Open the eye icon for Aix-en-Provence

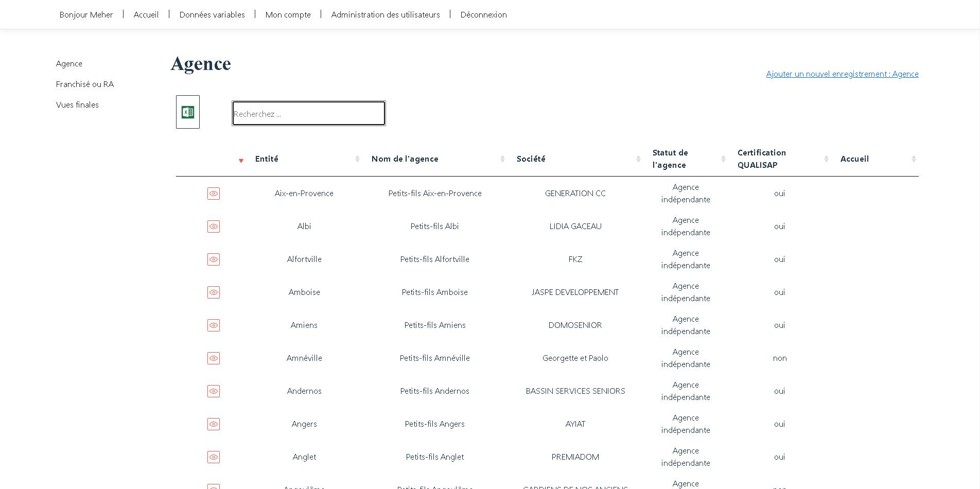[214, 194]
